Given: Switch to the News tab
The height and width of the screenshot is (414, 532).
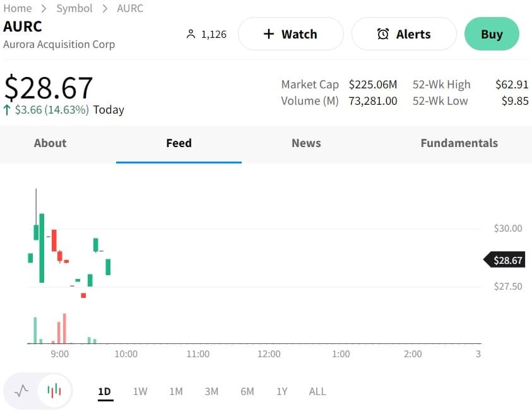Looking at the screenshot, I should tap(306, 143).
